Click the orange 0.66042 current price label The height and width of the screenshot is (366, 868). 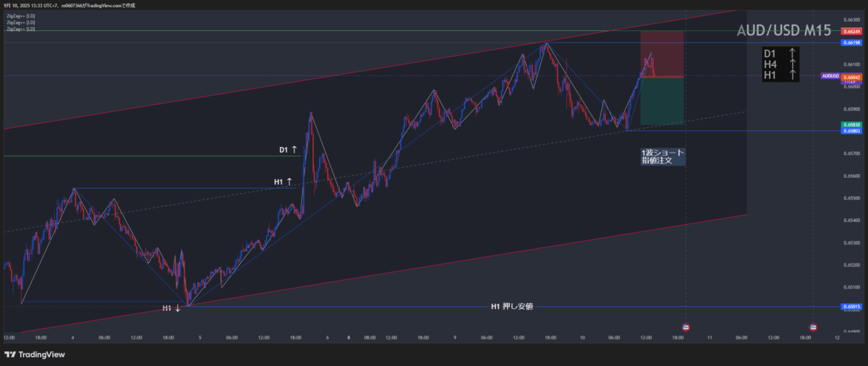(851, 76)
